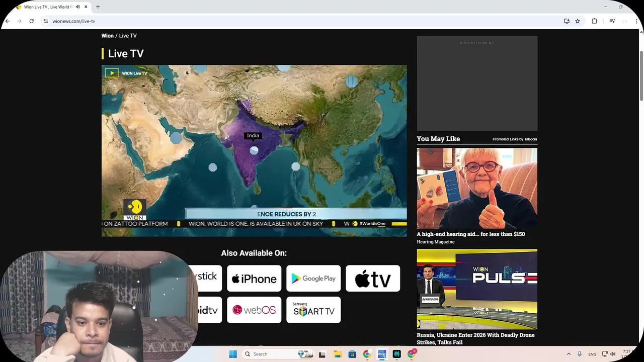Open the Windows Start menu
This screenshot has height=362, width=644.
tap(233, 354)
